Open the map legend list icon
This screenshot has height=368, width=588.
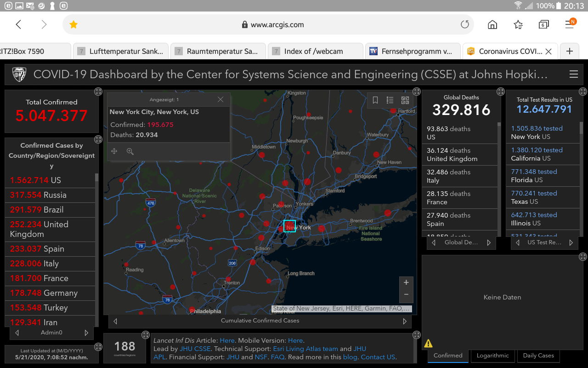(390, 100)
